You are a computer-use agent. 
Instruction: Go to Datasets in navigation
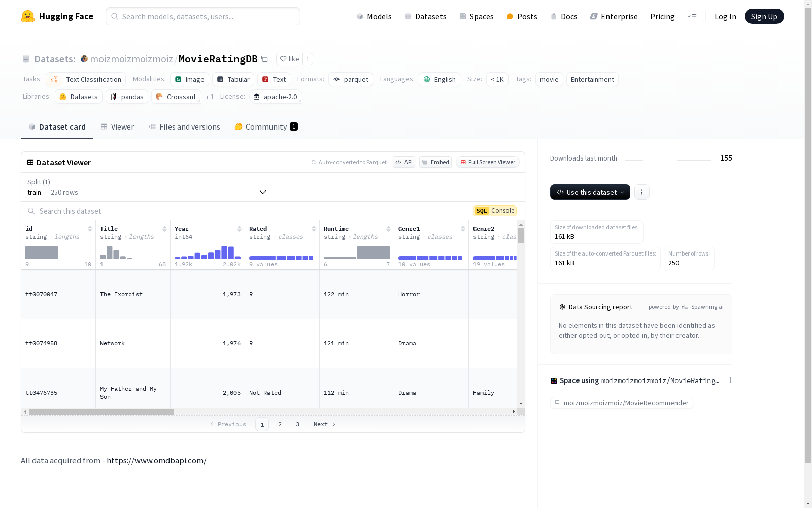(425, 16)
